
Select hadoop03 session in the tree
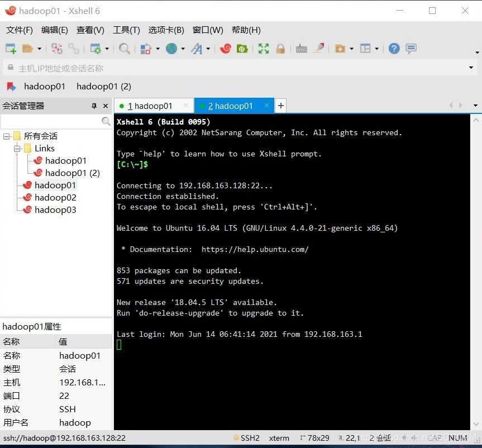click(55, 210)
